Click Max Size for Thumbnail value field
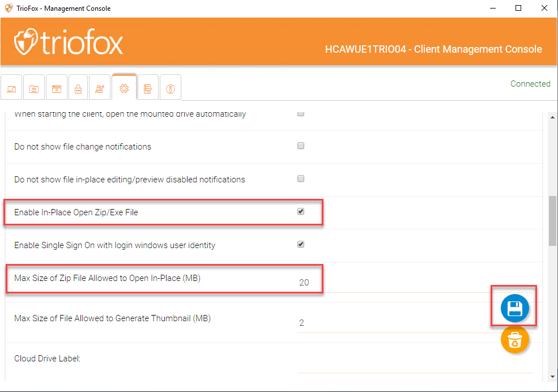 pyautogui.click(x=415, y=323)
